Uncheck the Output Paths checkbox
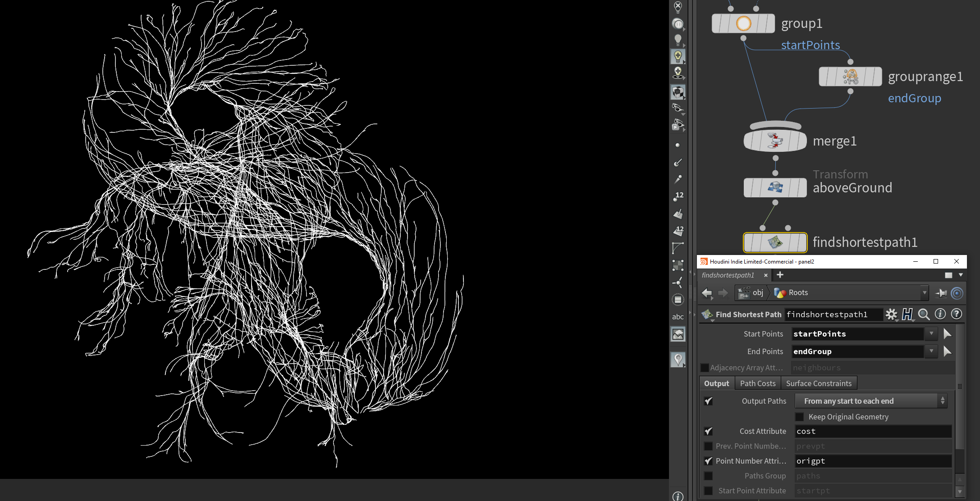 pyautogui.click(x=709, y=401)
